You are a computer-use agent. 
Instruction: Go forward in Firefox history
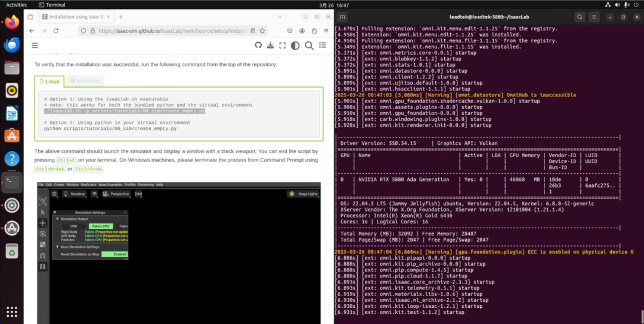[x=44, y=31]
